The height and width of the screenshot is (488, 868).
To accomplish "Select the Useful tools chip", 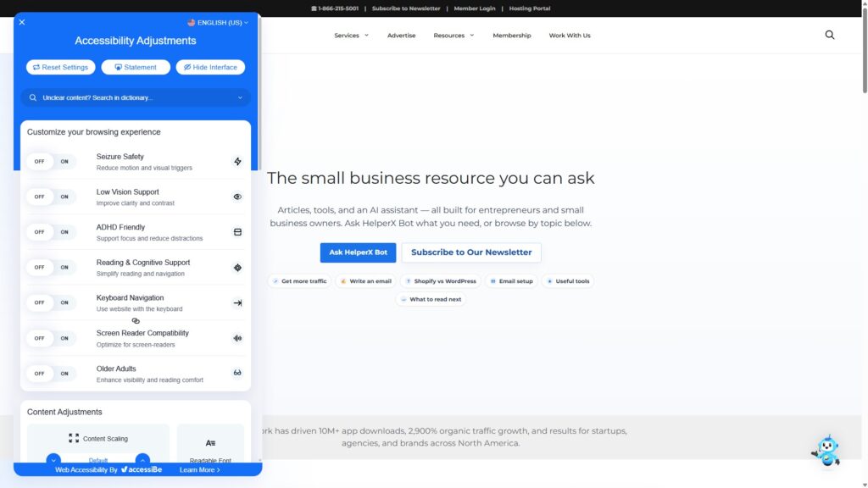I will coord(568,281).
